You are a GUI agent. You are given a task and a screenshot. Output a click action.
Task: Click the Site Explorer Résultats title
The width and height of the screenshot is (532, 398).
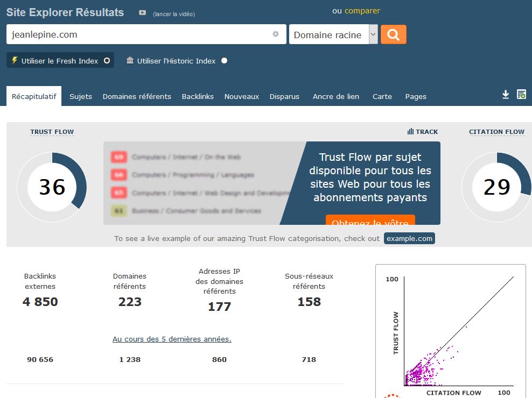coord(65,12)
